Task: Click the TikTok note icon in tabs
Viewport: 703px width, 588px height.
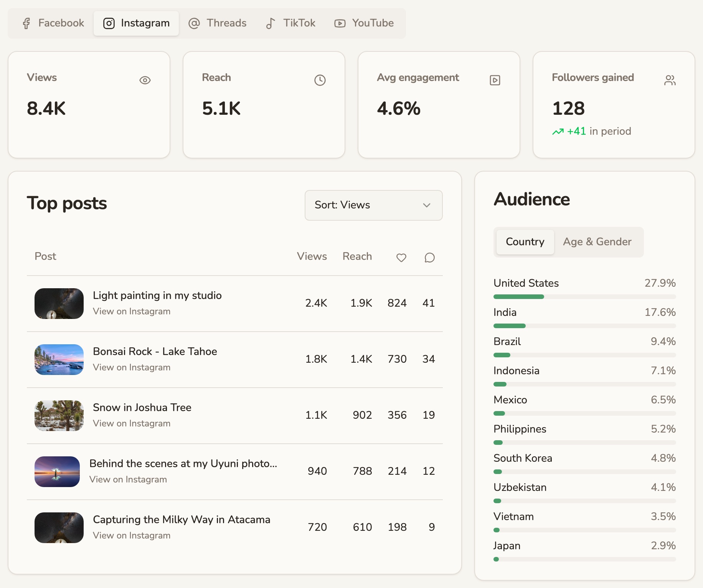Action: coord(270,23)
